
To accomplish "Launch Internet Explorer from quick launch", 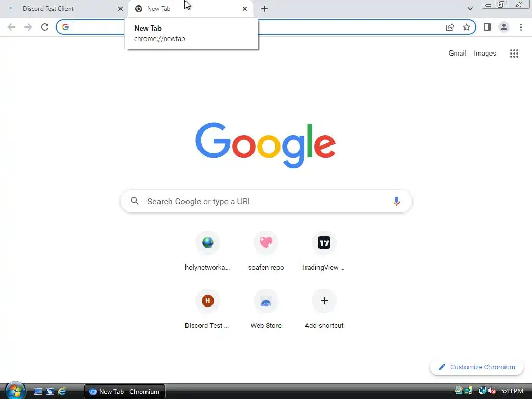I will 62,391.
